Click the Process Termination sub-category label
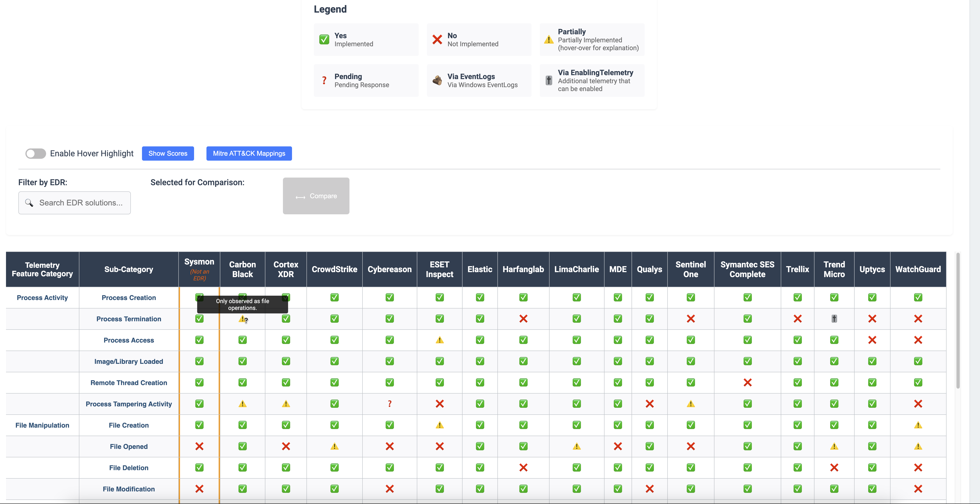 pyautogui.click(x=129, y=319)
